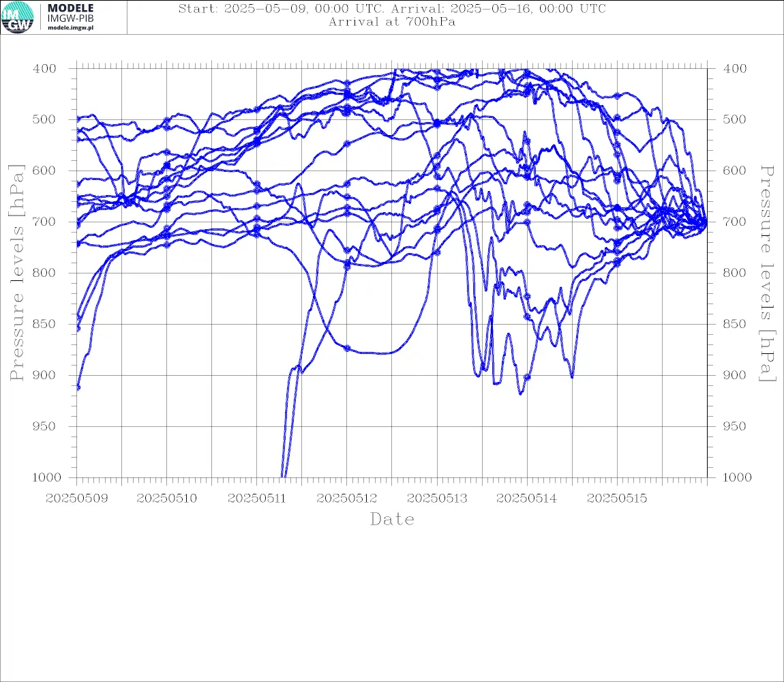Image resolution: width=784 pixels, height=682 pixels.
Task: Click left axis label 400
Action: point(44,69)
